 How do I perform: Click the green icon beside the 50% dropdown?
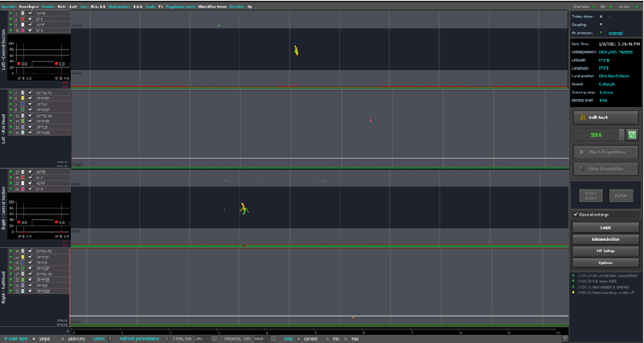(632, 134)
